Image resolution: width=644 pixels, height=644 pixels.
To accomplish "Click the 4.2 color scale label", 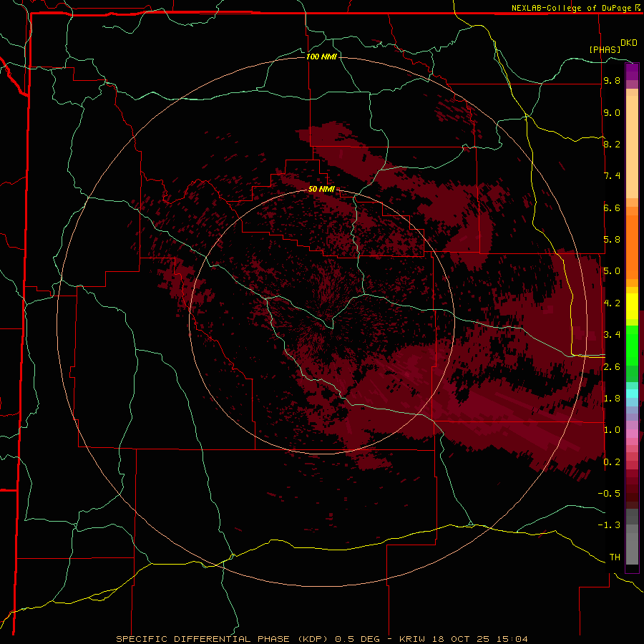I will 612,303.
